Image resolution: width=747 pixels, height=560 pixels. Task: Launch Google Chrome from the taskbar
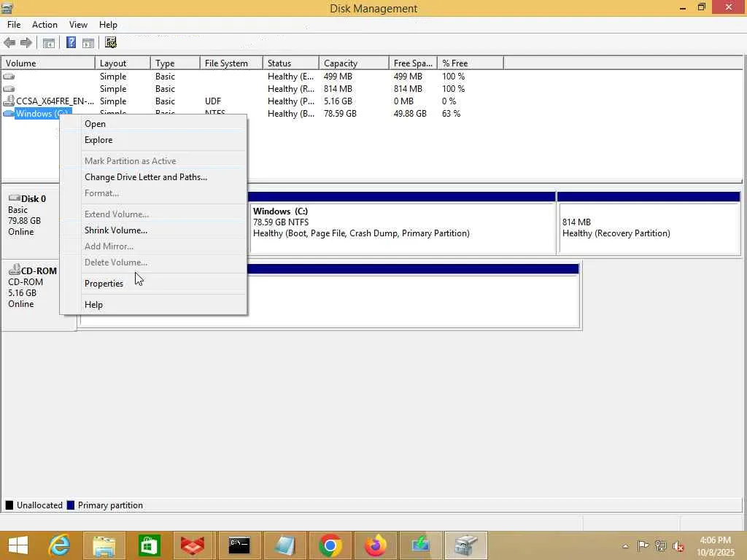point(330,545)
